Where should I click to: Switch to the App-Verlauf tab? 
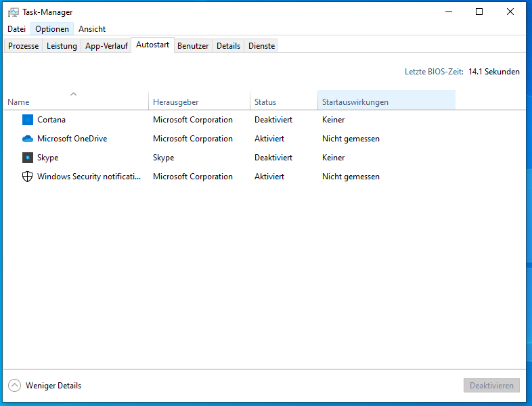[106, 46]
